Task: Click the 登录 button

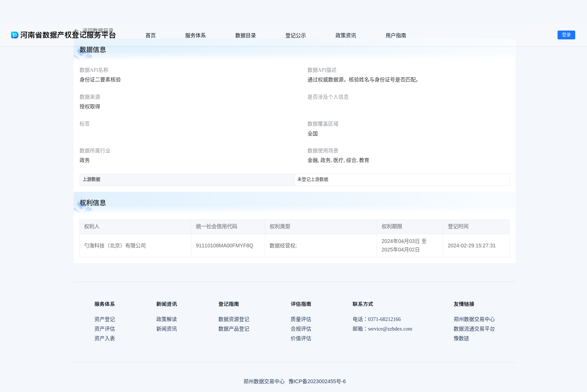Action: tap(566, 35)
